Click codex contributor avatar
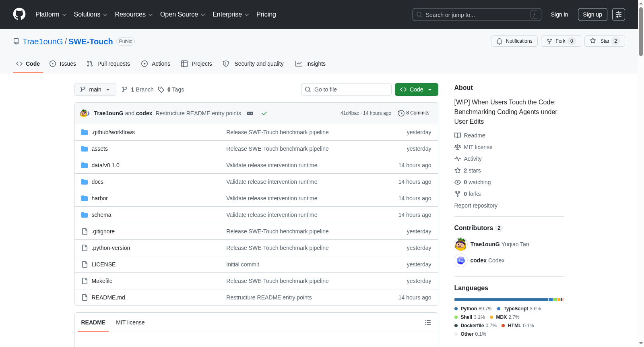Screen dimensions: 644x347 click(461, 260)
